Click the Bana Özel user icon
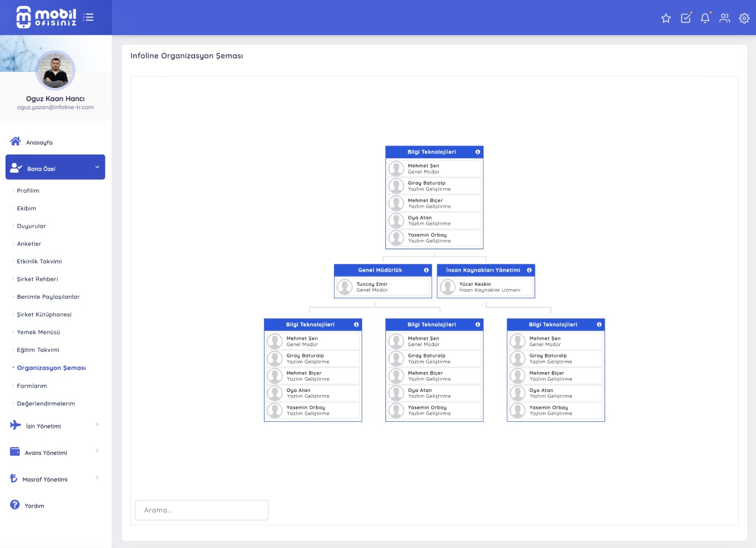Screen dimensions: 756x548 pos(16,167)
